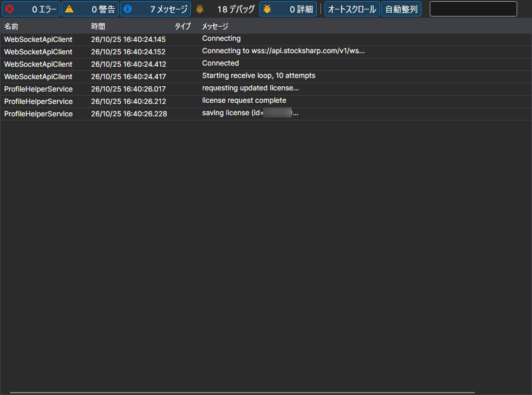Click the bug icon beside 18 デバッグ

200,9
